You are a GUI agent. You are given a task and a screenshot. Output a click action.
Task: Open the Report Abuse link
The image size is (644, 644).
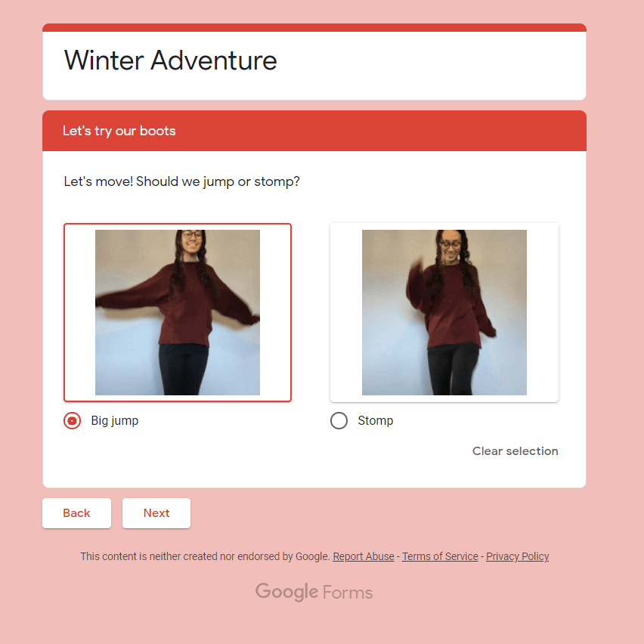pos(364,556)
